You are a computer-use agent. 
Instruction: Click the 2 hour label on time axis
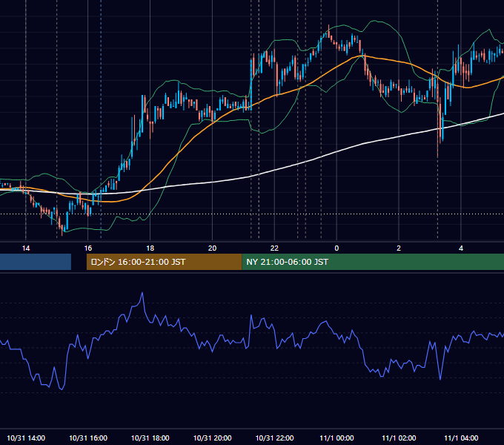click(399, 248)
